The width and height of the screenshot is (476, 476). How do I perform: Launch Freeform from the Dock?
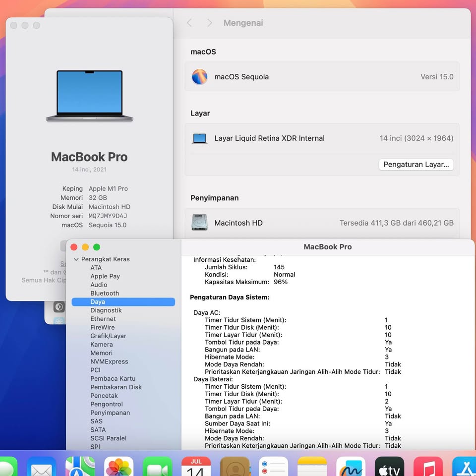pyautogui.click(x=351, y=467)
